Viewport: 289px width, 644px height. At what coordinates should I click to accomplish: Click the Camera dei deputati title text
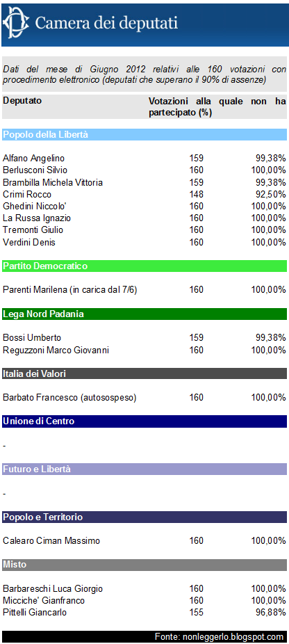(x=106, y=22)
